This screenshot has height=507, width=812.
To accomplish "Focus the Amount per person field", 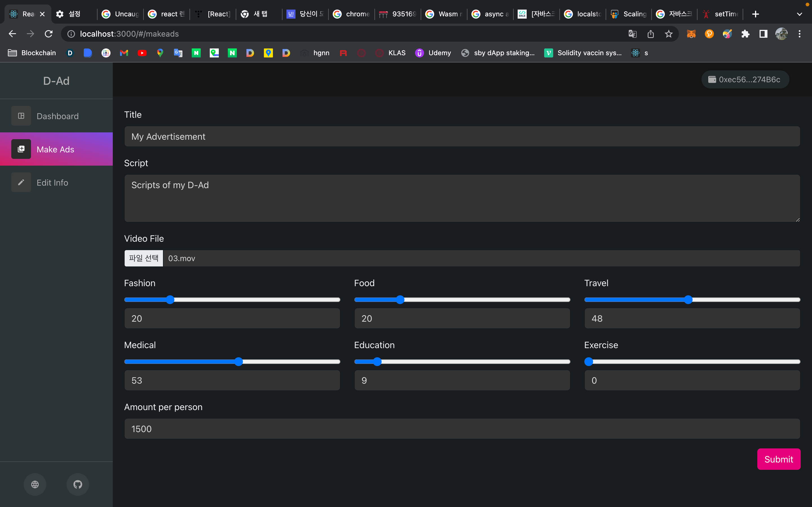I will (462, 429).
